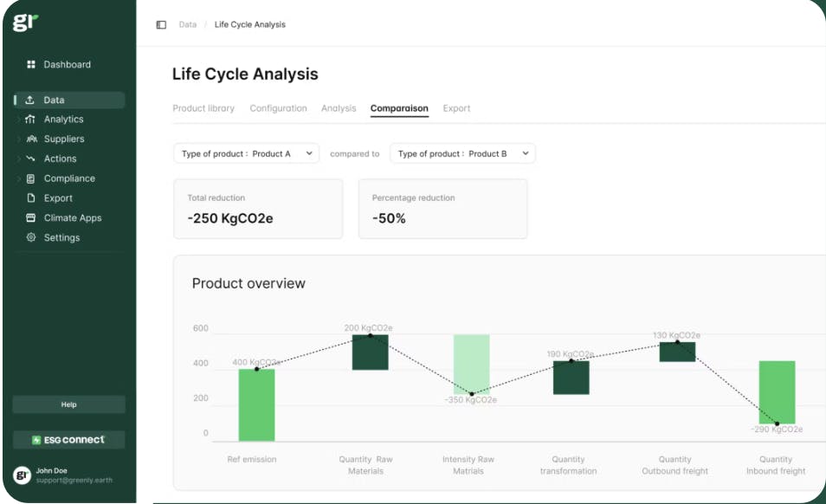Switch to the Configuration tab

pos(279,108)
